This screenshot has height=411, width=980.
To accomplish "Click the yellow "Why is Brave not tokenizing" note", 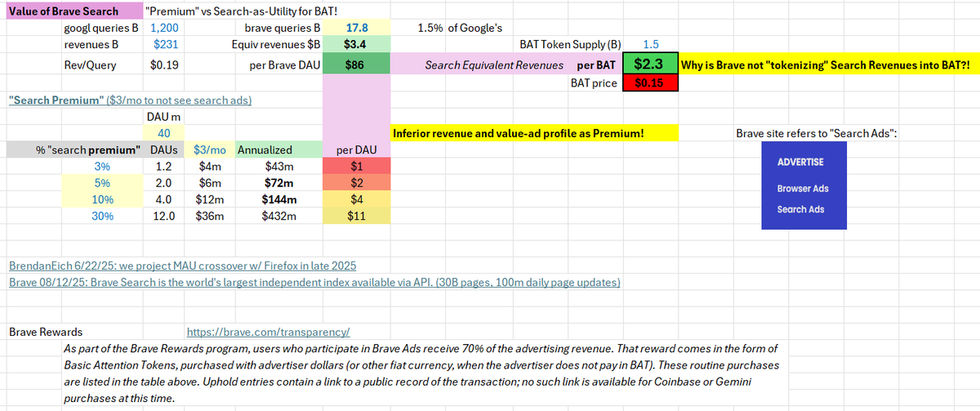I will [827, 65].
